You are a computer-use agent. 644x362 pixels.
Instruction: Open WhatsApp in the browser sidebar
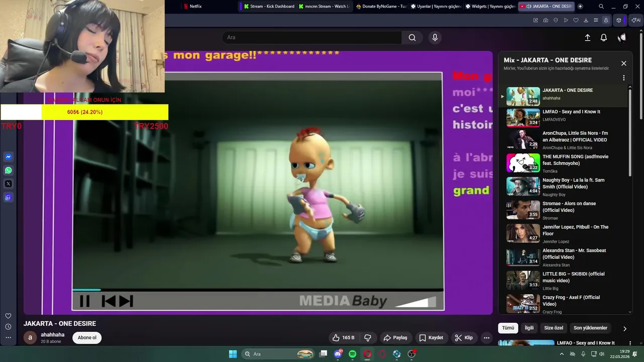(8, 170)
